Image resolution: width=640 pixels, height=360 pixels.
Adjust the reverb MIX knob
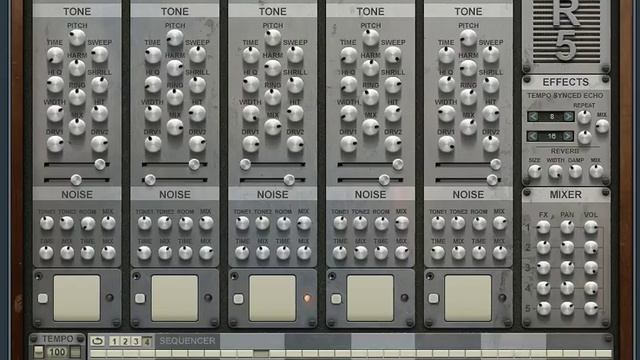pos(596,171)
